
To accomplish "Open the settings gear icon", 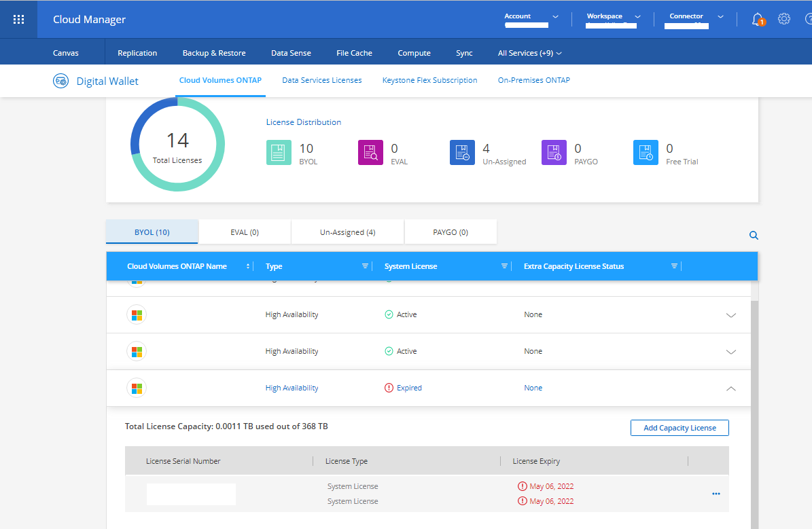I will pos(784,19).
